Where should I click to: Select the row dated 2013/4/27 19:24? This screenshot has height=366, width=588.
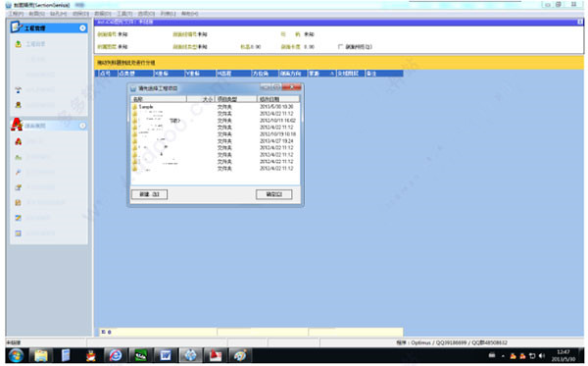215,141
